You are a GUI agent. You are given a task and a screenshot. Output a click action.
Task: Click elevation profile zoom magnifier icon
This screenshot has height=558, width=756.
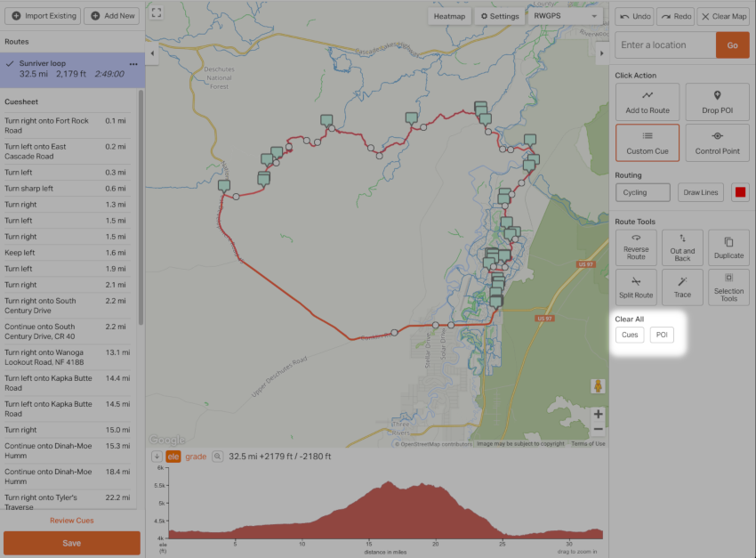pyautogui.click(x=217, y=457)
